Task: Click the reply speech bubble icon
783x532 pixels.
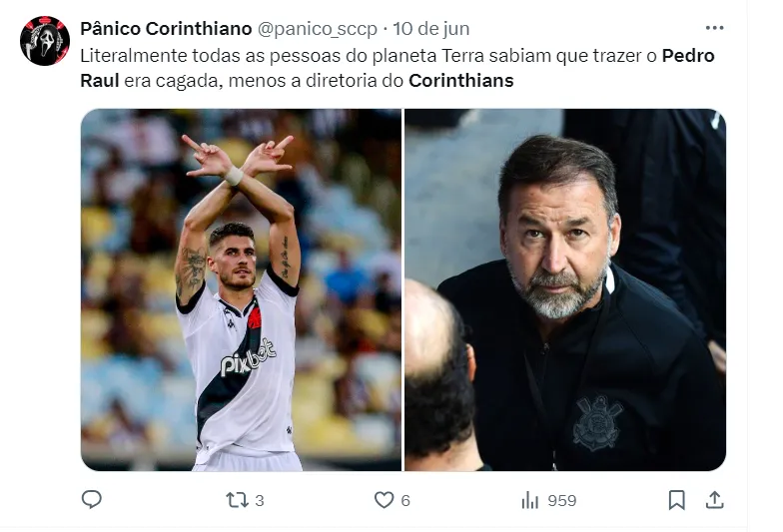Action: coord(92,500)
